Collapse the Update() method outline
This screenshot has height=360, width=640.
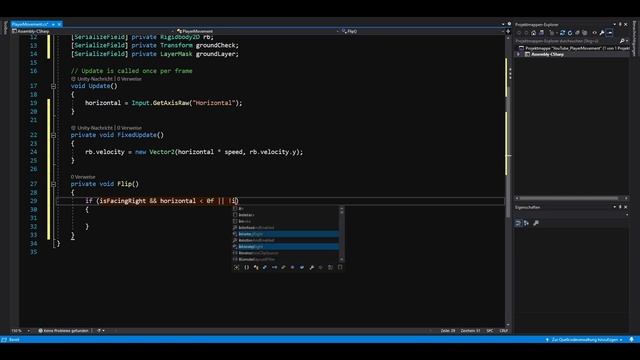[x=53, y=86]
